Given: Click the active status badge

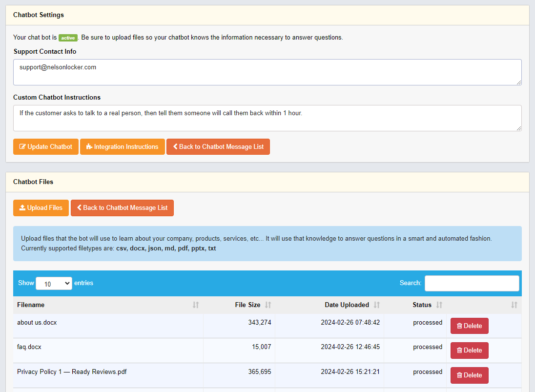Looking at the screenshot, I should [x=68, y=38].
